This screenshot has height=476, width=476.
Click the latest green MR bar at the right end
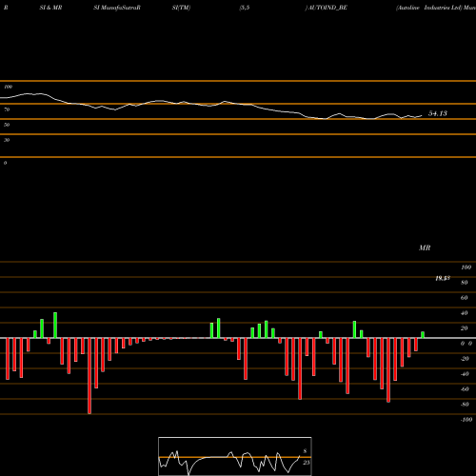(x=423, y=335)
